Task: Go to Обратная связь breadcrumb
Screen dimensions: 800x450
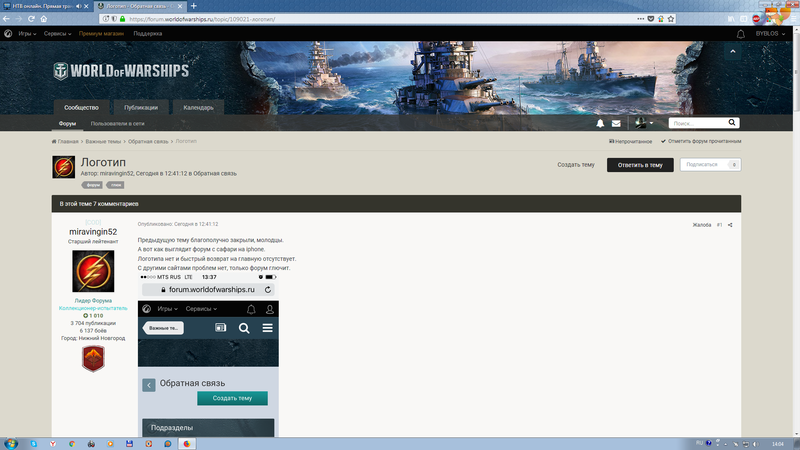Action: (x=148, y=141)
